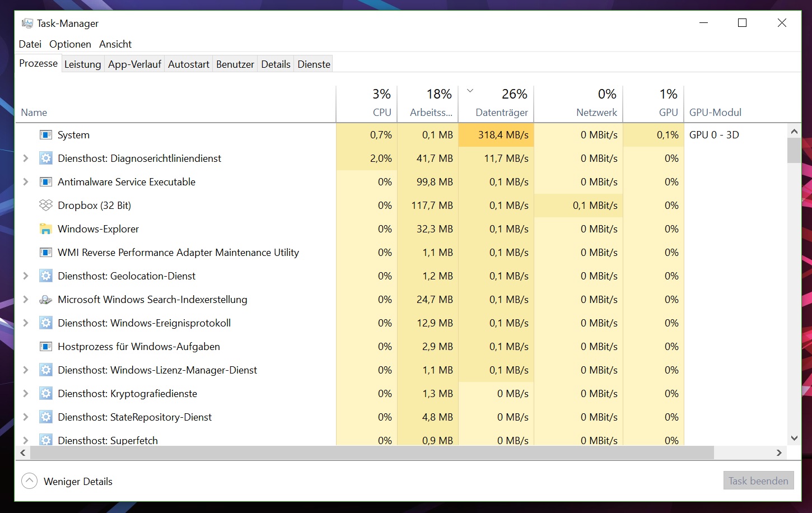
Task: Sort by the Name column header
Action: 175,104
